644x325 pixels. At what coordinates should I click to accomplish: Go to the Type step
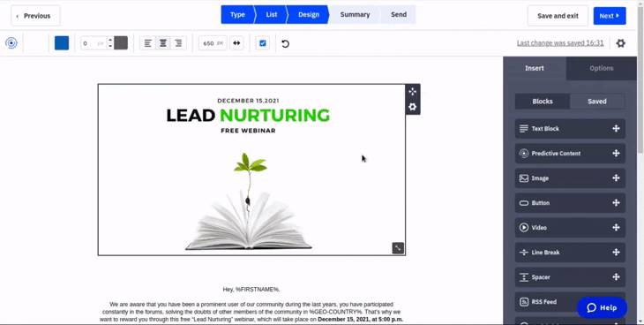pos(237,14)
